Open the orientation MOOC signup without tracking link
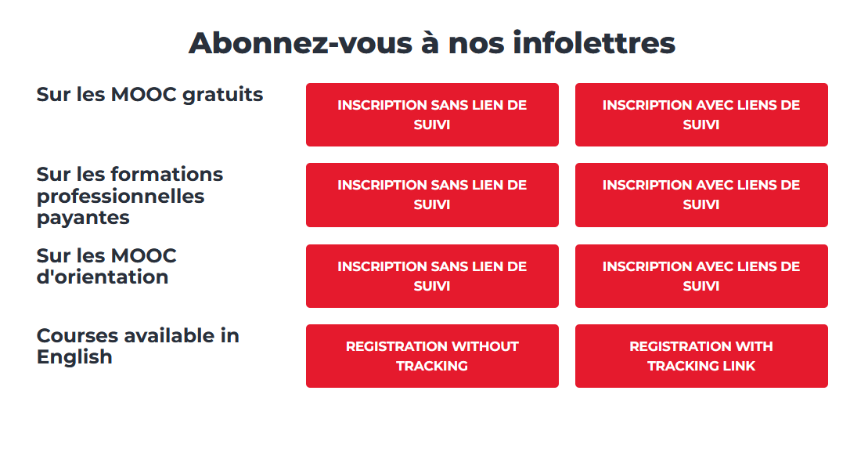 (432, 276)
